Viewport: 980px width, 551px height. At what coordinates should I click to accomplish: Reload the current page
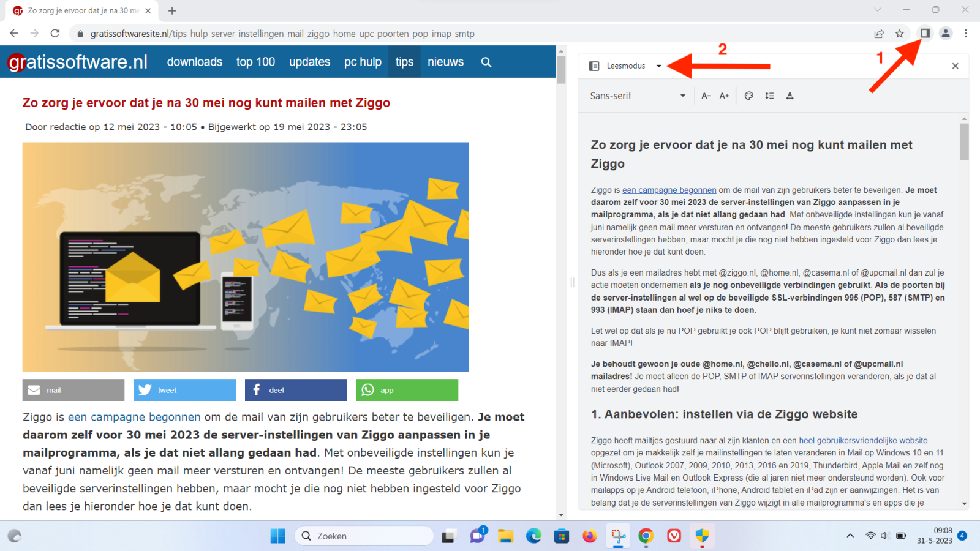point(55,34)
